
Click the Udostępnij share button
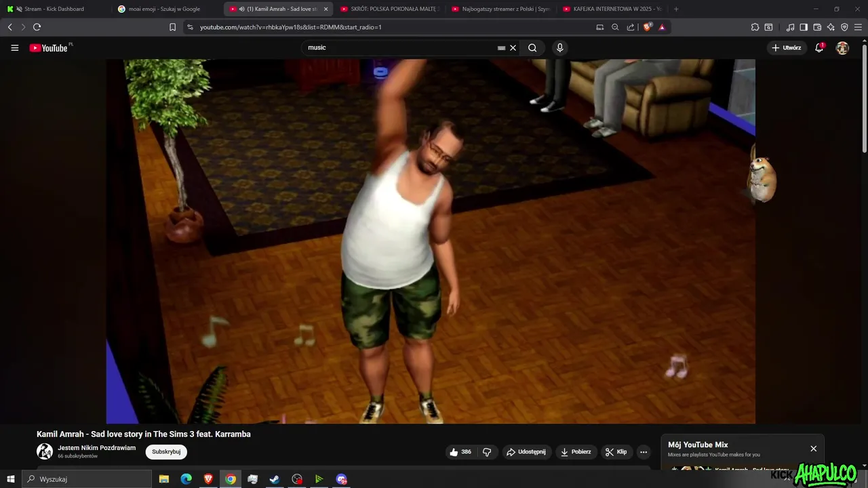[x=526, y=452]
